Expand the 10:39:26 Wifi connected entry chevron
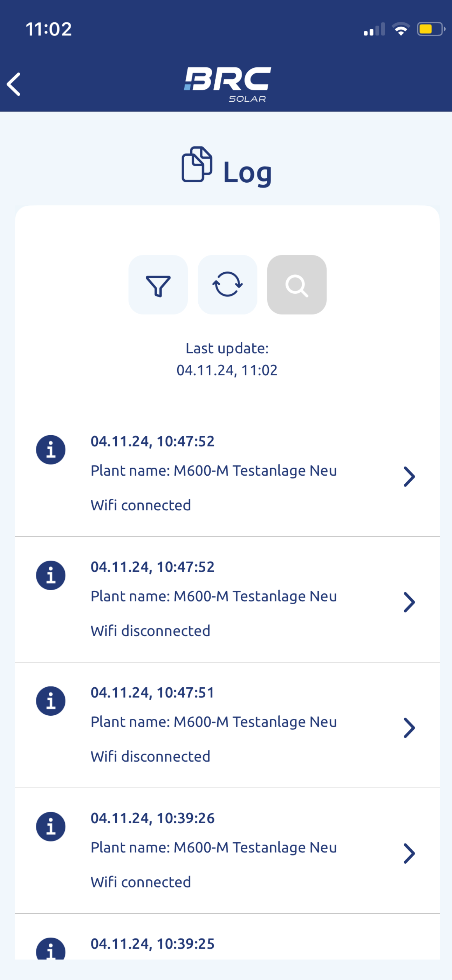Viewport: 452px width, 980px height. pyautogui.click(x=409, y=853)
